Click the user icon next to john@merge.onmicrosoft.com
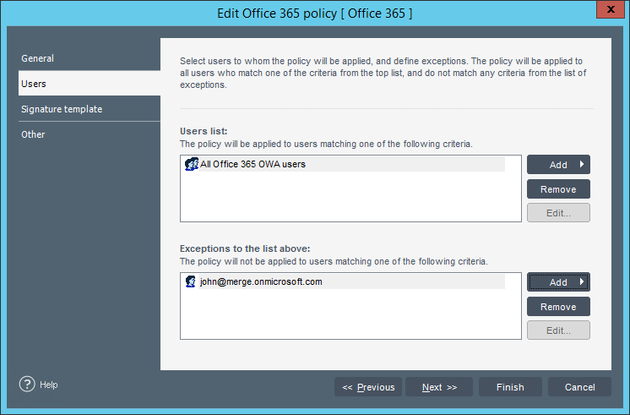 [190, 282]
